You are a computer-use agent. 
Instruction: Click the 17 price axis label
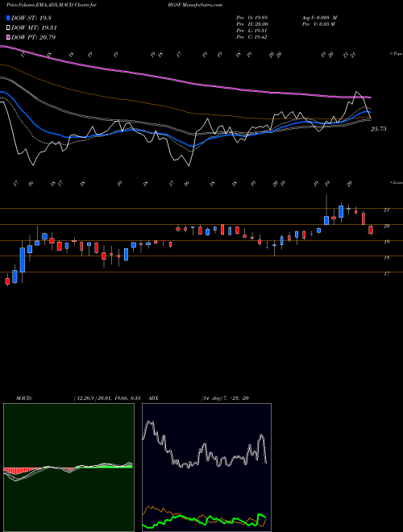[386, 273]
